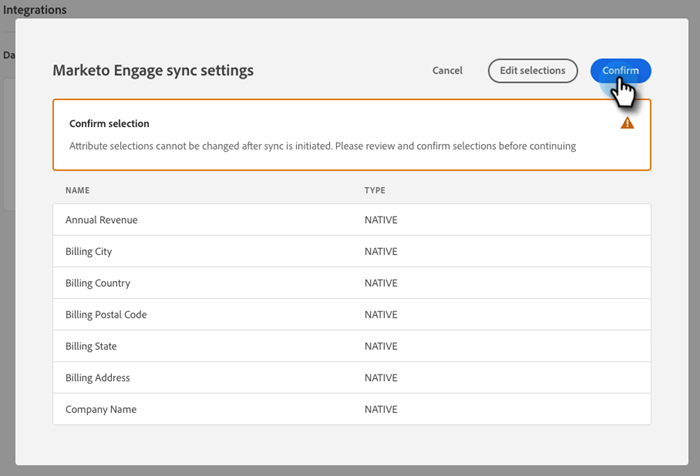Viewport: 700px width, 476px height.
Task: Click the NAME column header
Action: click(x=78, y=190)
